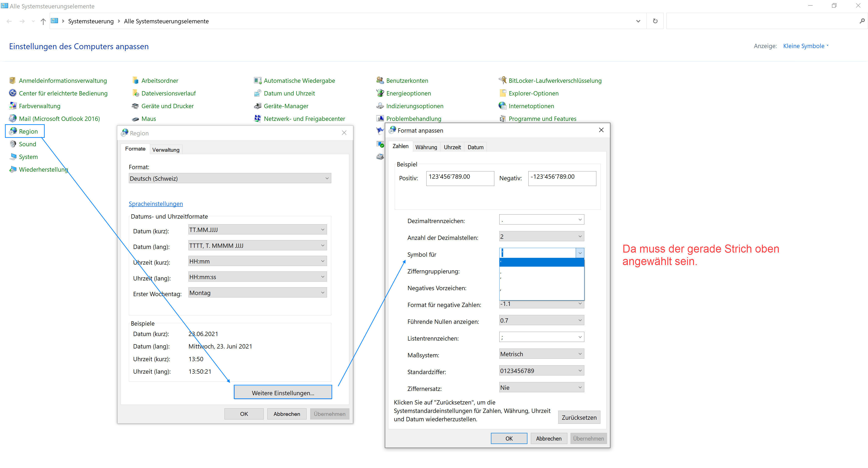Open Führende Nullen anzeigen dropdown

click(541, 320)
